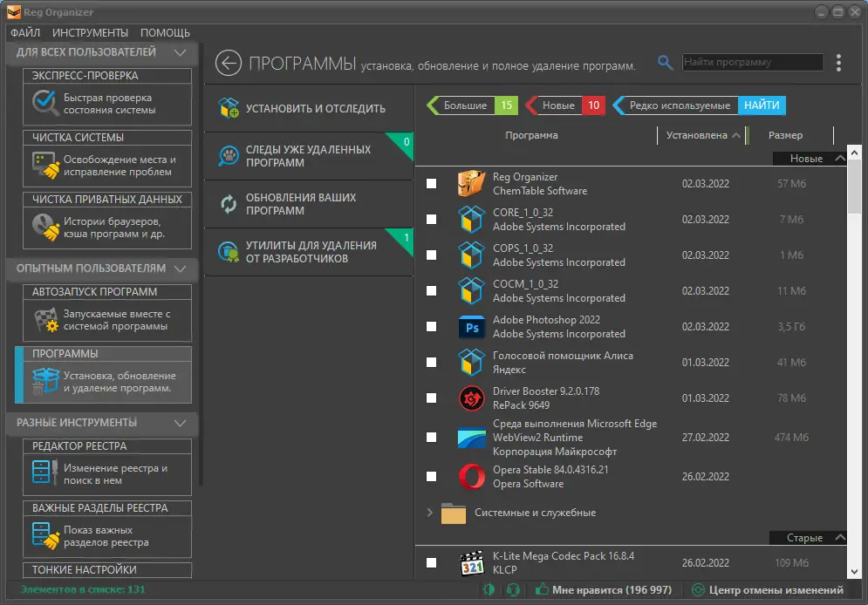Collapse the ОПЫТНЫМ ПОЛЬЗОВАТЕЛЯМ section chevron
Viewport: 868px width, 605px height.
(180, 269)
